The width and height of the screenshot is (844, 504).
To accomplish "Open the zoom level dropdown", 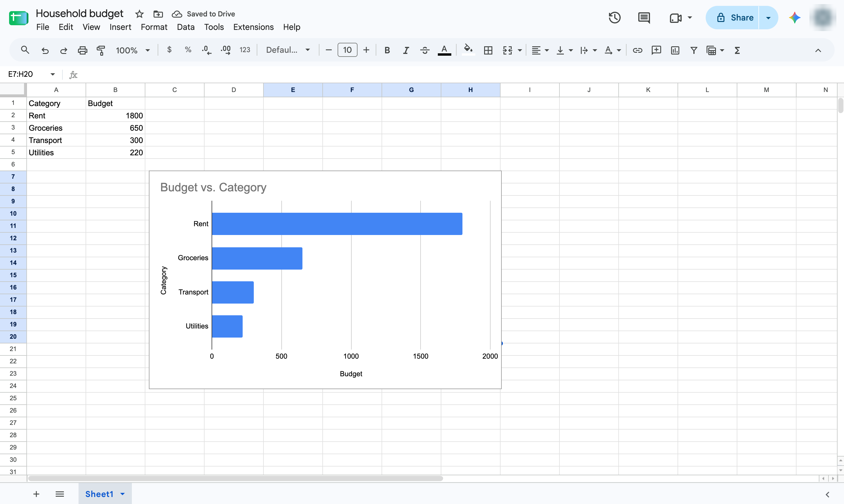I will 133,50.
